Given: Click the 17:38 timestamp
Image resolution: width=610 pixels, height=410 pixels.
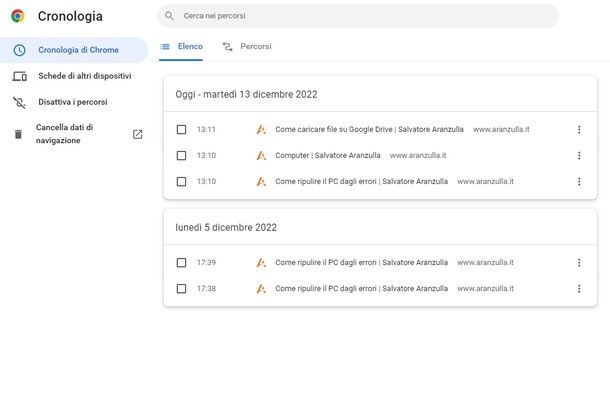Looking at the screenshot, I should (206, 289).
